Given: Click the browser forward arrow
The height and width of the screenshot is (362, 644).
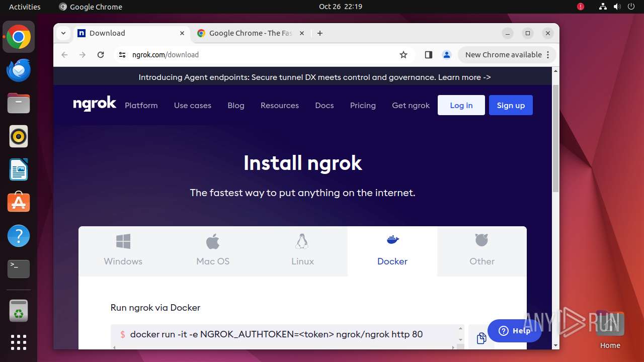Looking at the screenshot, I should click(x=83, y=55).
